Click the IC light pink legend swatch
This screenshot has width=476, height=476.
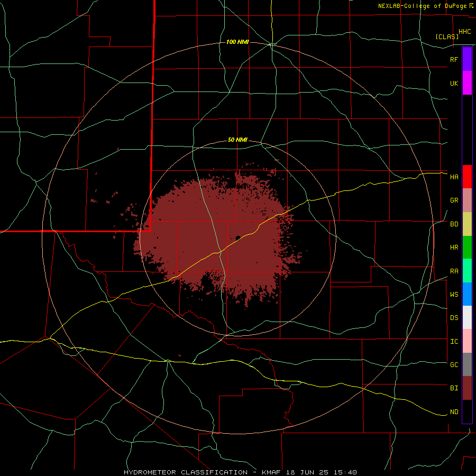point(467,341)
